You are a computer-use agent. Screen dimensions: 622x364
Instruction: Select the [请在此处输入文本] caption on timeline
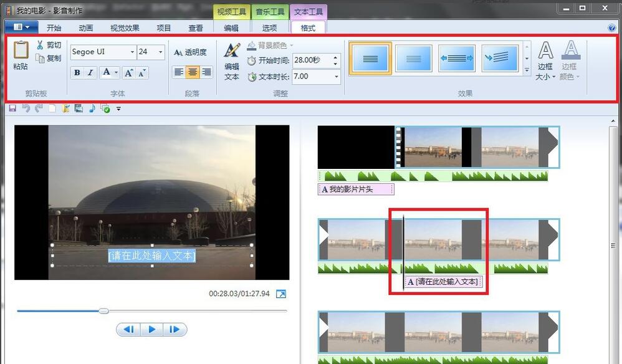444,282
